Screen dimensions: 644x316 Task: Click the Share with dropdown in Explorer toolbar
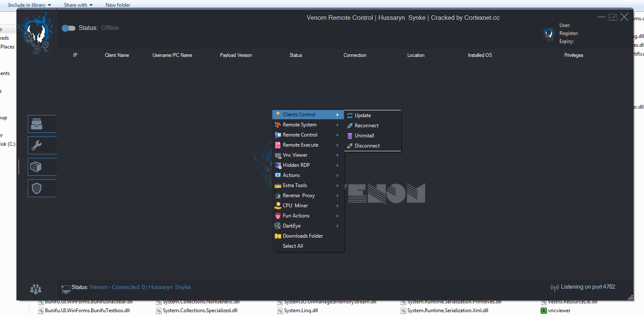point(78,5)
